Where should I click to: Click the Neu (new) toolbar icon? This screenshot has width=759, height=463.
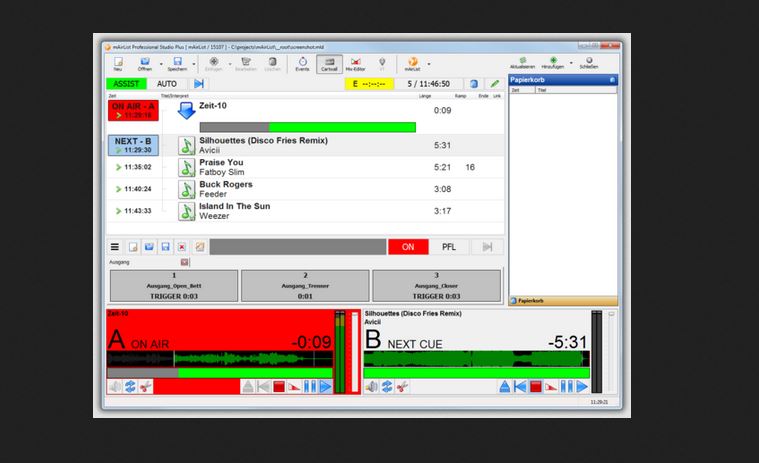(x=118, y=63)
